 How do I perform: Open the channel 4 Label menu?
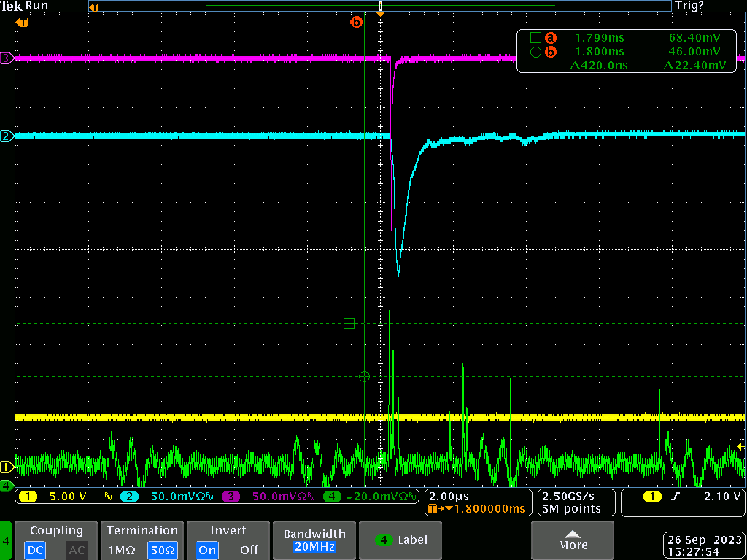pyautogui.click(x=401, y=540)
